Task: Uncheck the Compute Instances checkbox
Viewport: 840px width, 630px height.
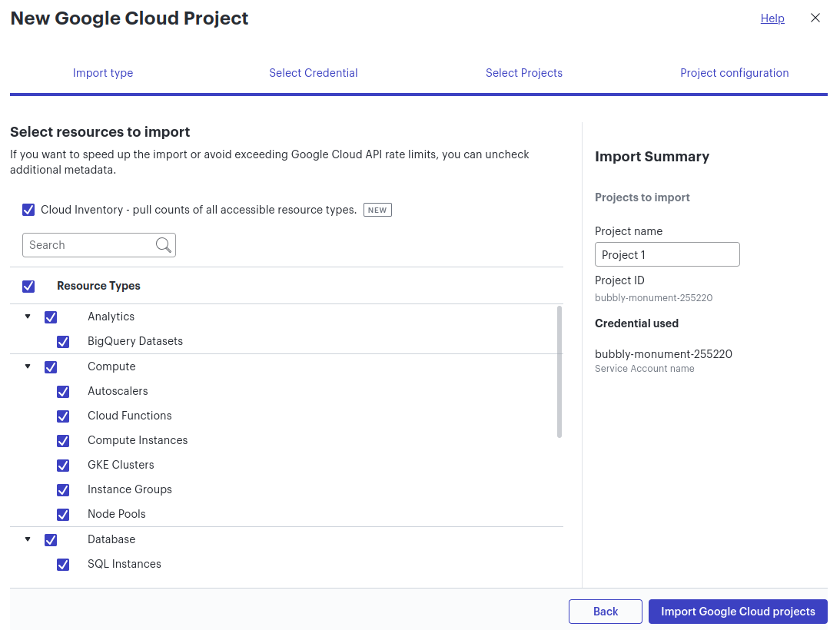Action: (x=63, y=441)
